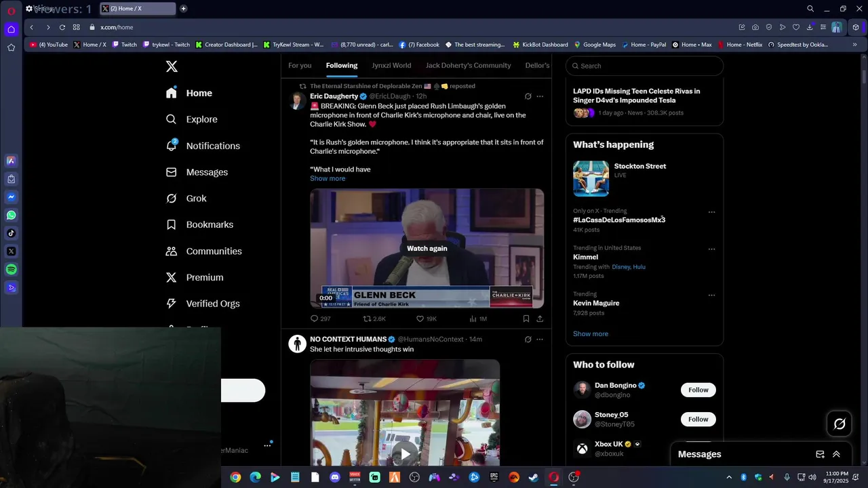This screenshot has width=868, height=488.
Task: Open Epic Games launcher from the taskbar
Action: pyautogui.click(x=494, y=477)
